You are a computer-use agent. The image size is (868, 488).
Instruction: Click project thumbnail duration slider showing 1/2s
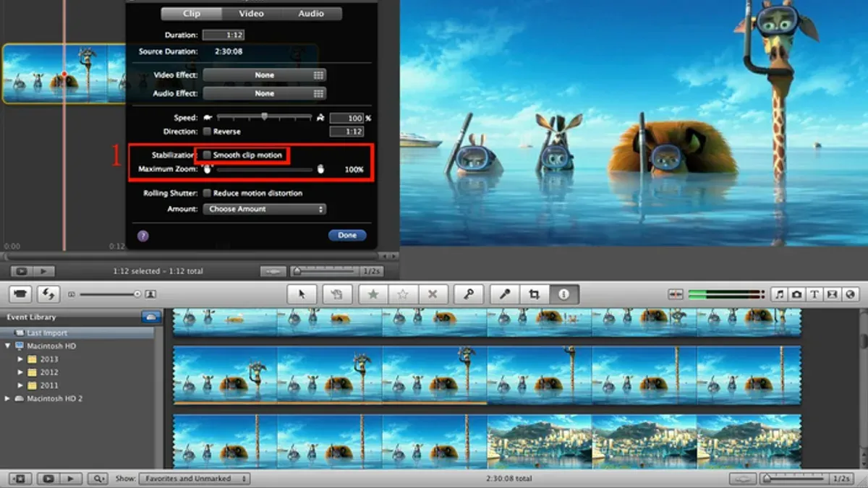coord(324,272)
